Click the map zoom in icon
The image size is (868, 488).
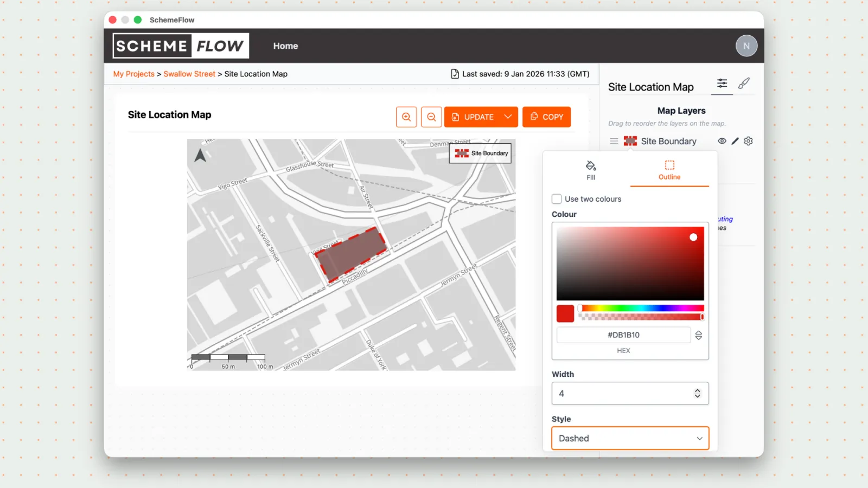point(406,117)
